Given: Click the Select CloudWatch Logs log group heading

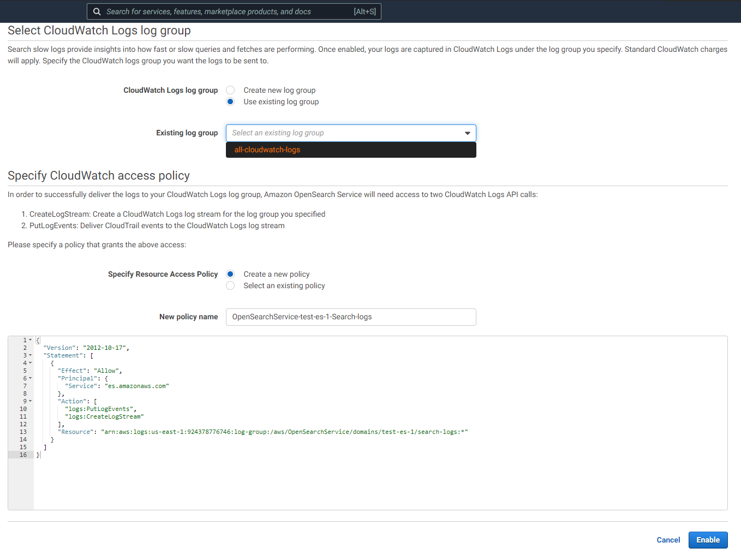Looking at the screenshot, I should 99,31.
